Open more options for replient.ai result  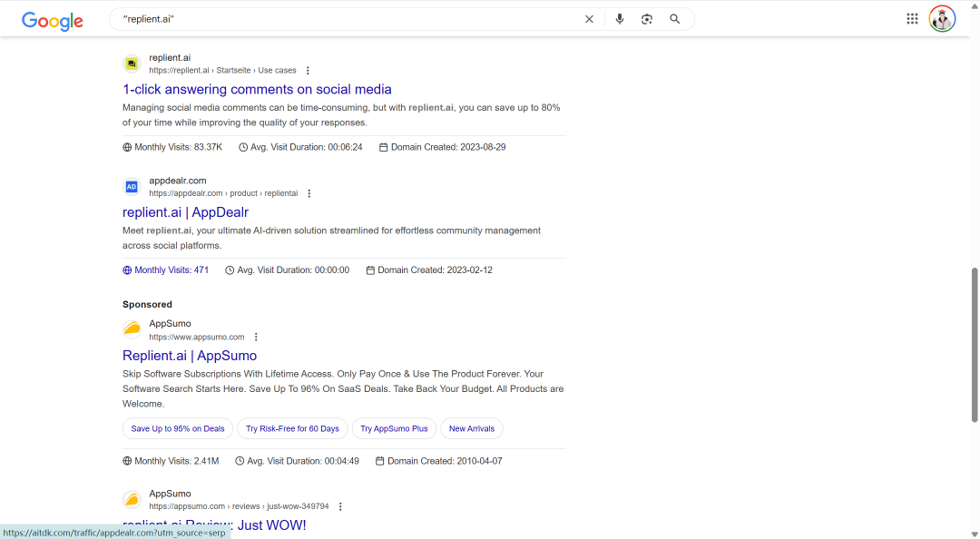(308, 71)
